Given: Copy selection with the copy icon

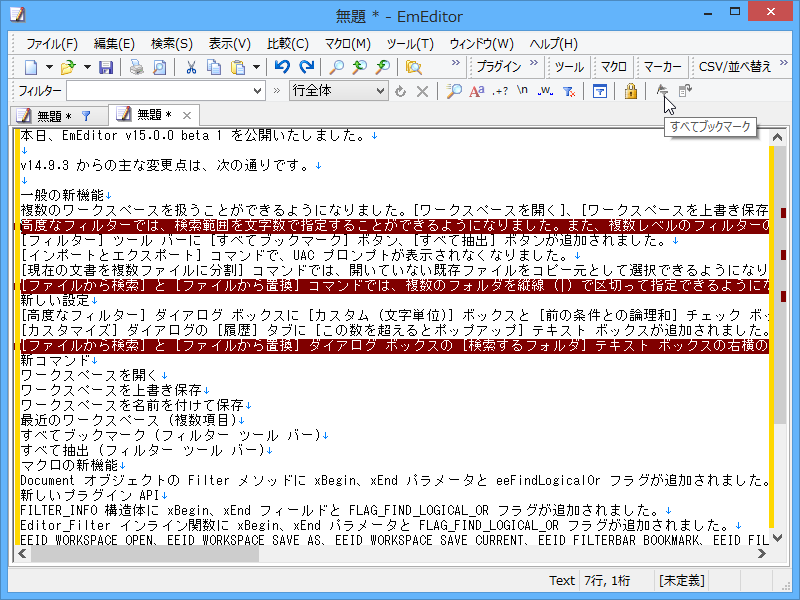Looking at the screenshot, I should pos(214,67).
